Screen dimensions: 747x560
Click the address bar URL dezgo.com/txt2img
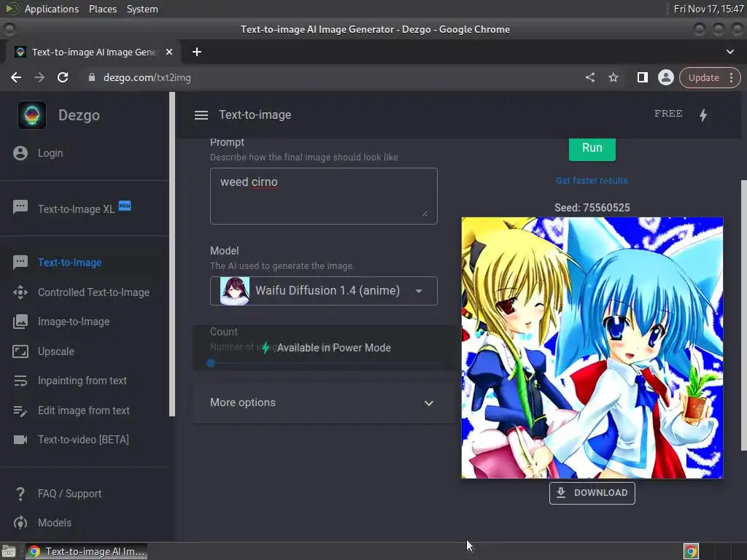[147, 77]
